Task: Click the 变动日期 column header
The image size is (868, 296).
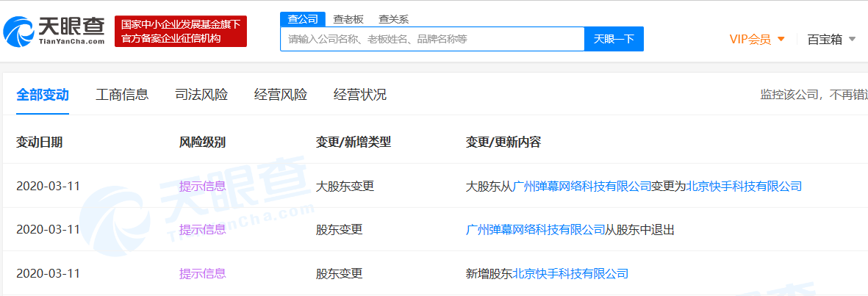Action: pos(39,142)
